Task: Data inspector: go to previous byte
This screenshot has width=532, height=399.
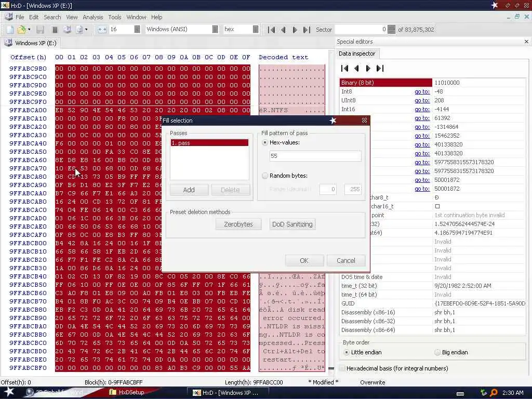Action: [356, 69]
